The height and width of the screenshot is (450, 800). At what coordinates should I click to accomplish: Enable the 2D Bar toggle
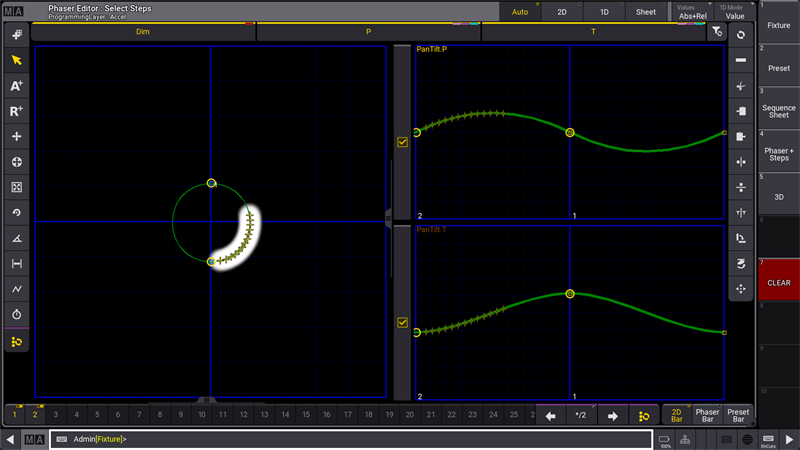677,415
